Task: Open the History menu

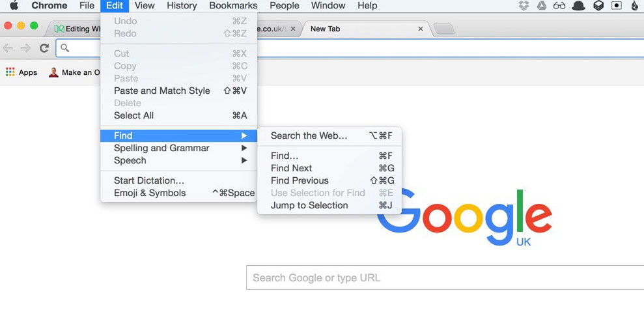Action: pos(182,6)
